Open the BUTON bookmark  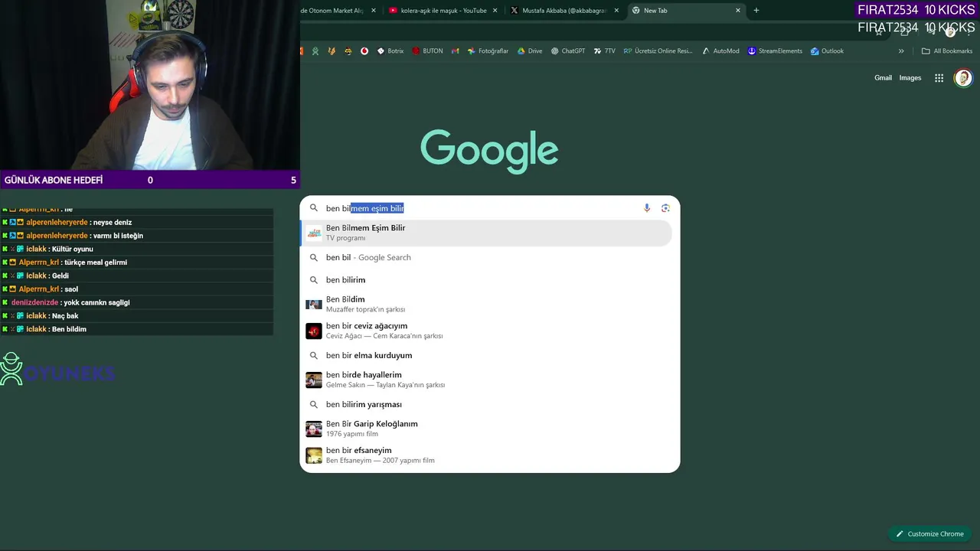tap(427, 51)
